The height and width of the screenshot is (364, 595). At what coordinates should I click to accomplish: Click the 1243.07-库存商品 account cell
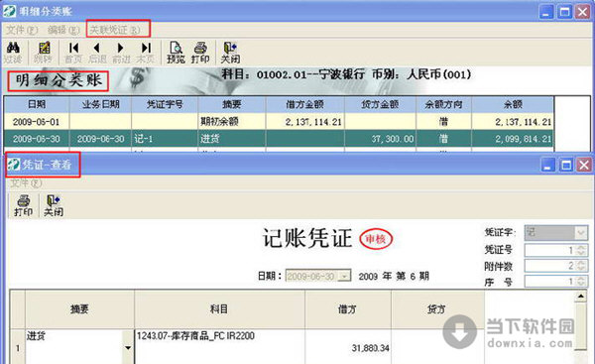219,346
